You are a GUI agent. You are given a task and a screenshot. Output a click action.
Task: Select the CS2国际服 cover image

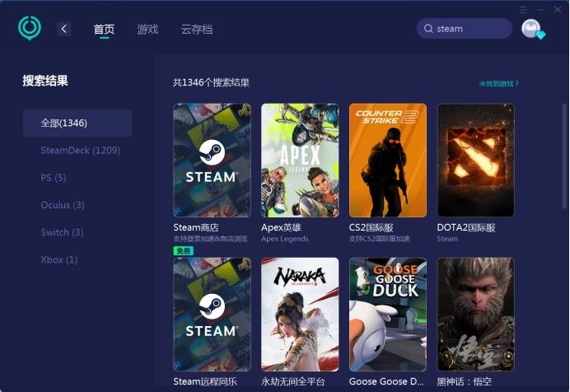[388, 160]
